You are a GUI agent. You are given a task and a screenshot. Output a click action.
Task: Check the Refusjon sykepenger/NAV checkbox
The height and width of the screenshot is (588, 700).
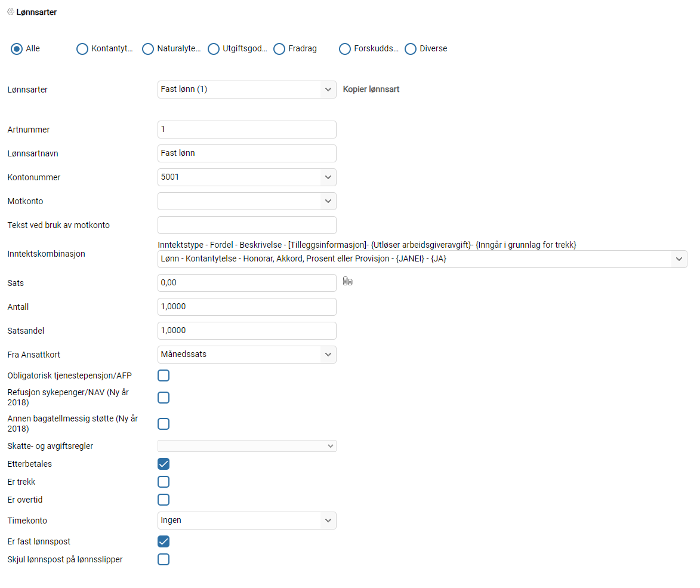click(164, 398)
